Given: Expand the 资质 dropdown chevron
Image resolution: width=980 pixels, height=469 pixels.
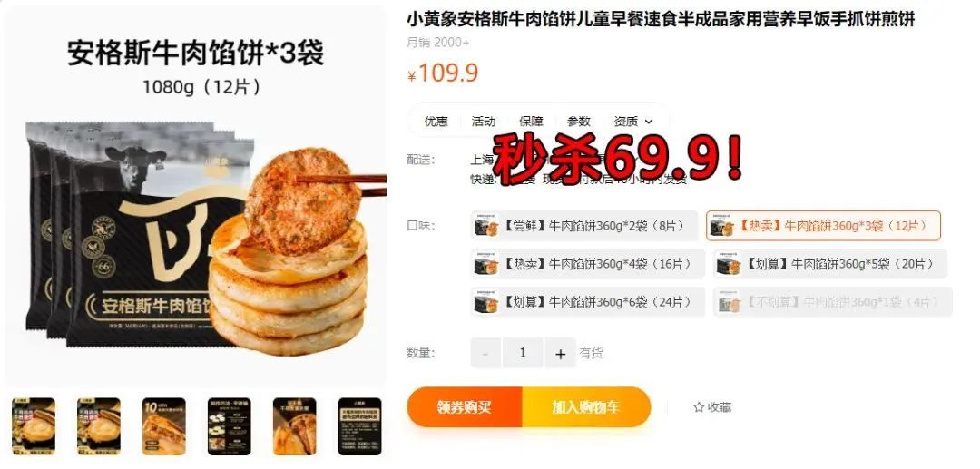Looking at the screenshot, I should coord(648,122).
